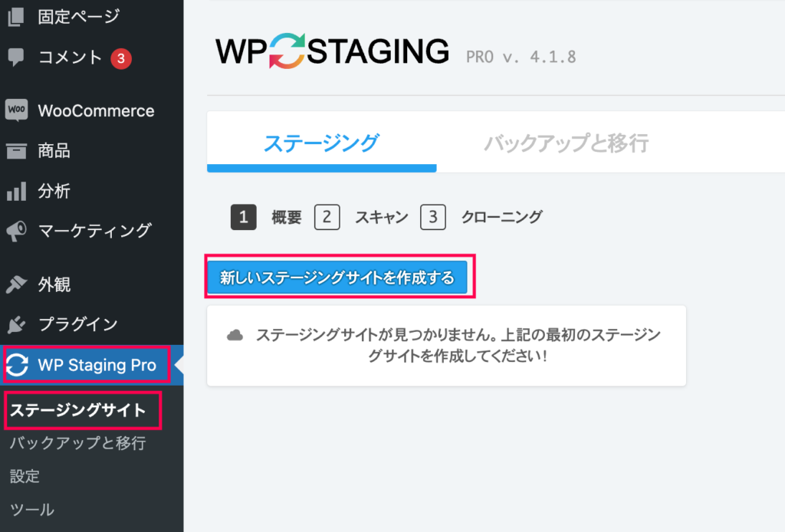
Task: Click the 外観 paintbrush icon
Action: (17, 284)
